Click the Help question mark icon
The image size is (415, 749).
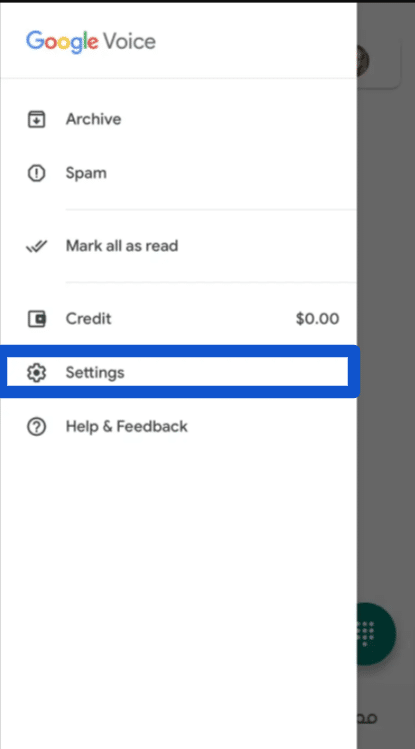click(36, 427)
